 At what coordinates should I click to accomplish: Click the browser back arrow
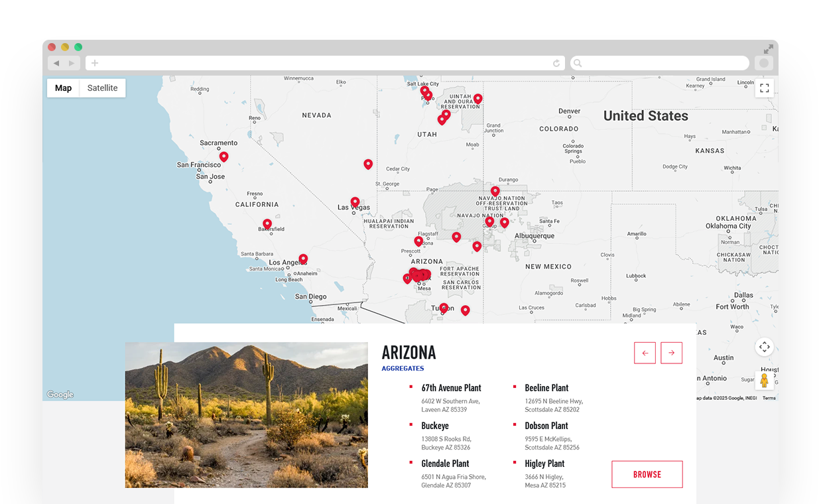click(x=56, y=63)
